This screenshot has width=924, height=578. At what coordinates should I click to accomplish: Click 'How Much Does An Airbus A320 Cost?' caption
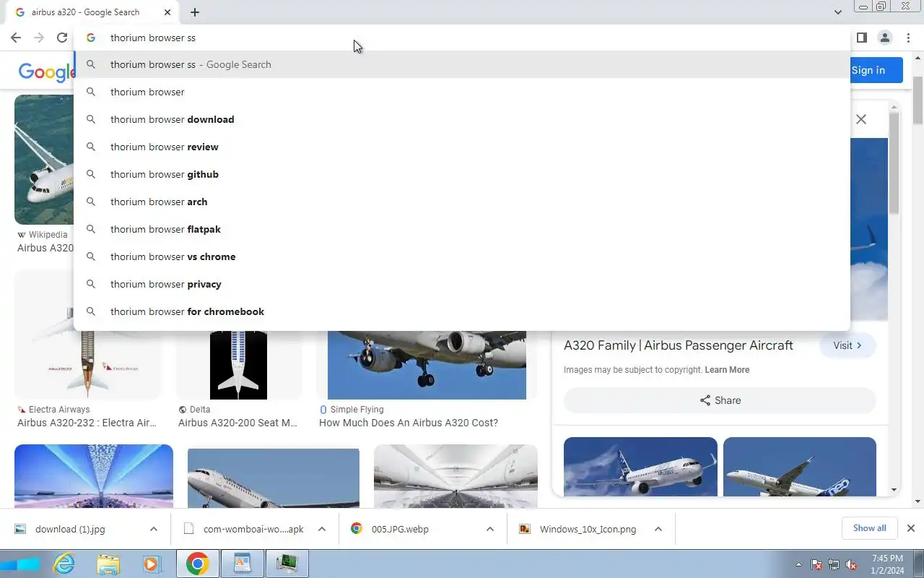(409, 423)
